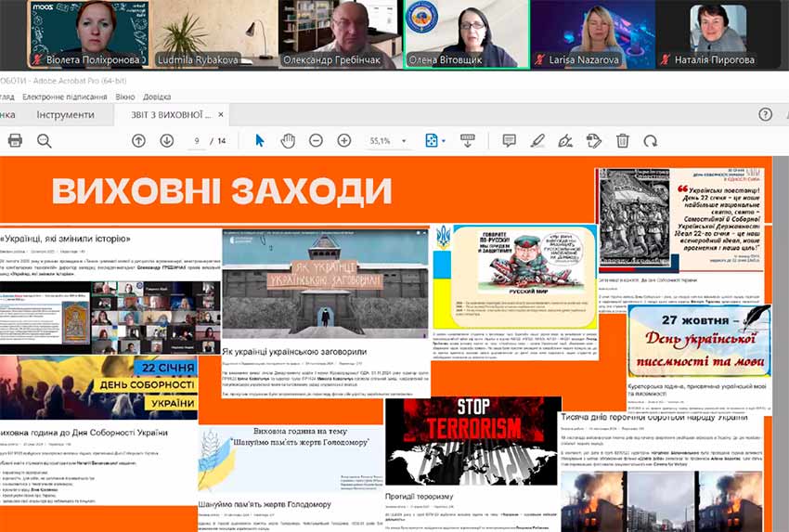The width and height of the screenshot is (789, 532).
Task: Click the page number input field
Action: (197, 141)
